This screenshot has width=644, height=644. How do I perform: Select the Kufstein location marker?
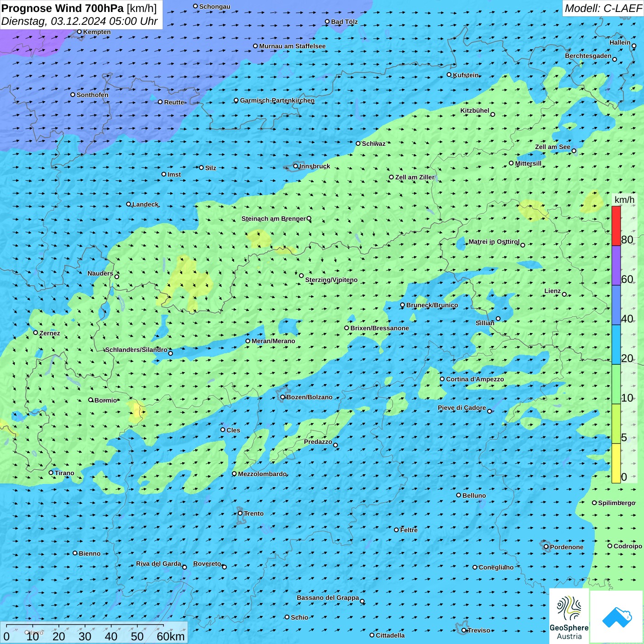(x=449, y=75)
